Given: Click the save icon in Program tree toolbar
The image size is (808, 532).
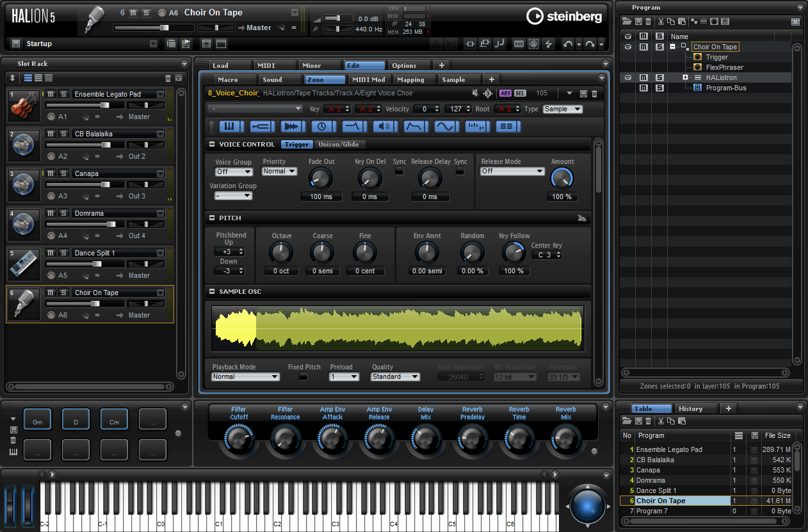Looking at the screenshot, I should click(x=638, y=22).
